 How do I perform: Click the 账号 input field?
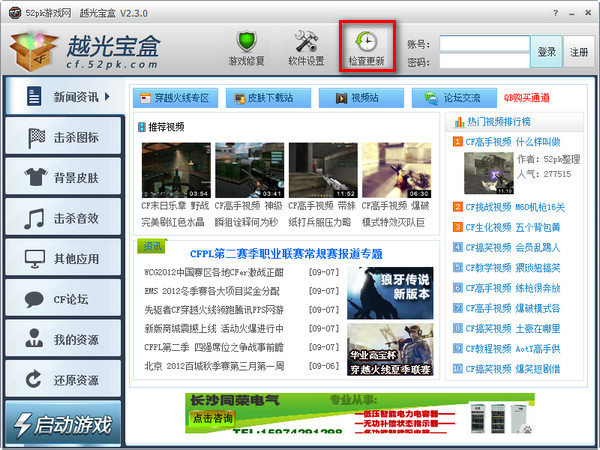click(x=484, y=44)
